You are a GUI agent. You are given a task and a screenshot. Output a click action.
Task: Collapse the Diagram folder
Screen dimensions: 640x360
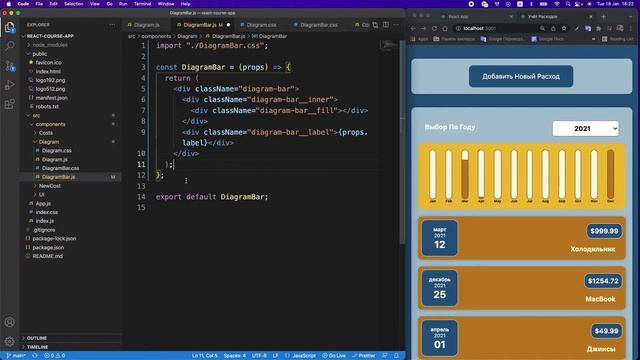(49, 142)
